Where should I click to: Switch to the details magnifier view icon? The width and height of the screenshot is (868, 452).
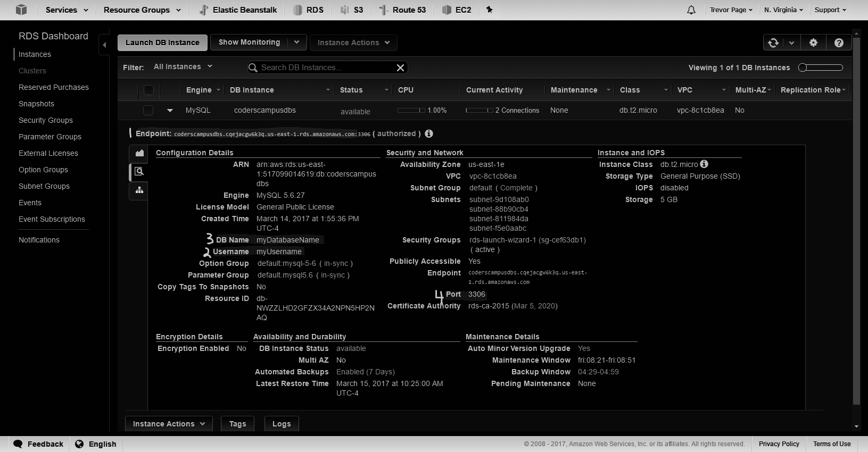[x=139, y=171]
